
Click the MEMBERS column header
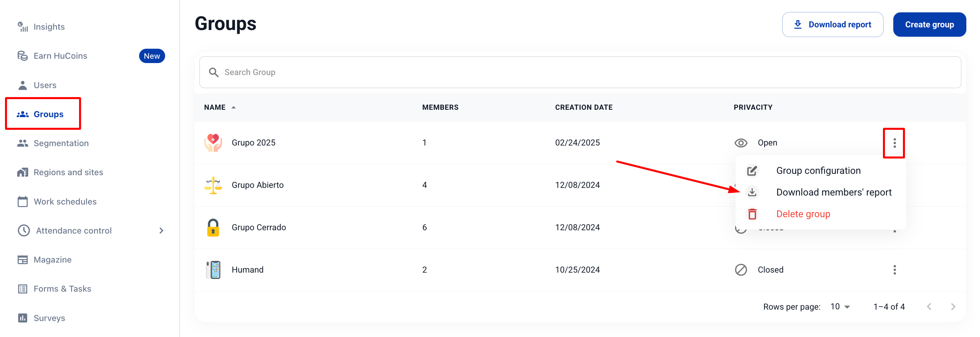440,108
